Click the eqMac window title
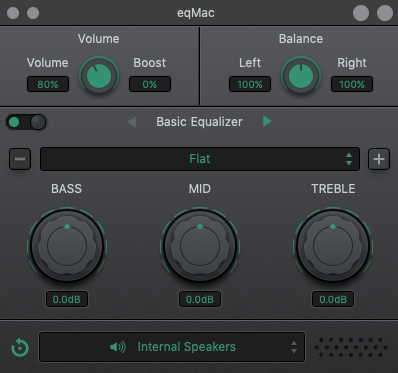The width and height of the screenshot is (398, 373). [x=196, y=13]
